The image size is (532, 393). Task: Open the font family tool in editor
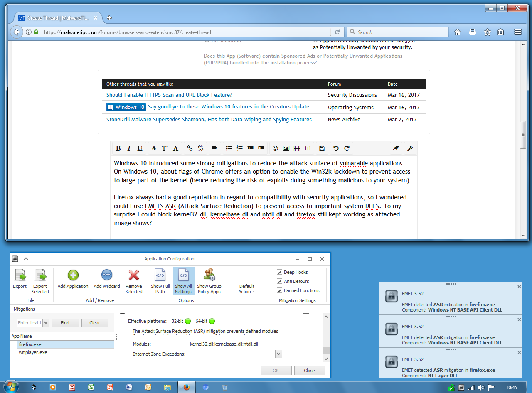click(175, 148)
